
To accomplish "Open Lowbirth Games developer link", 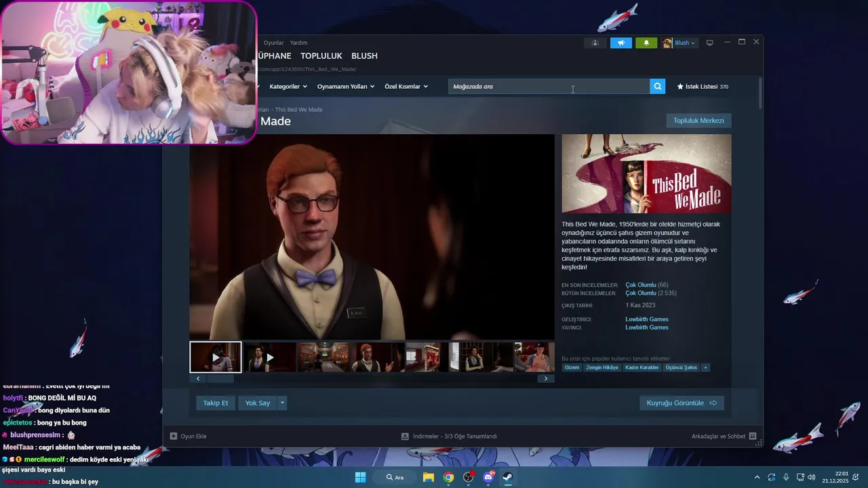I will pyautogui.click(x=647, y=319).
